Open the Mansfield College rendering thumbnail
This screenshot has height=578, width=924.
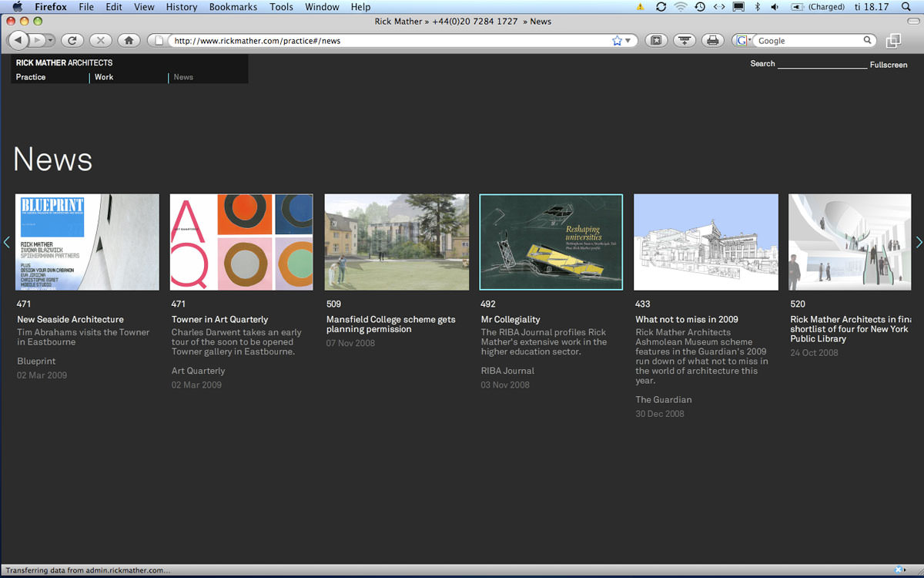[397, 242]
